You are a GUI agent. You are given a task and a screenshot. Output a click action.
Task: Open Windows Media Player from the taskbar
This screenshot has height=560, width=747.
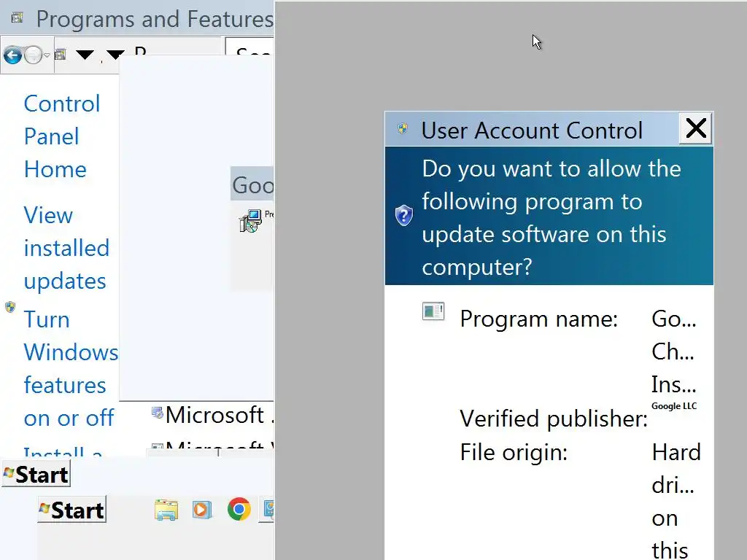click(202, 510)
